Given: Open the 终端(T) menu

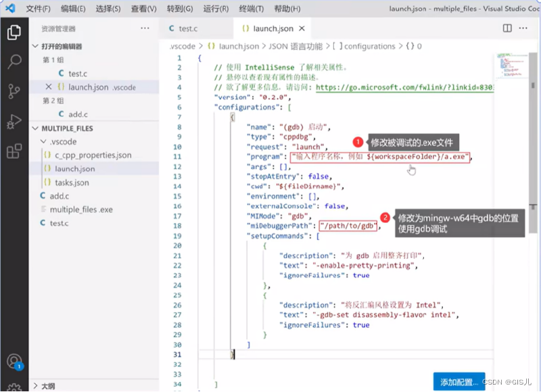Looking at the screenshot, I should click(251, 9).
